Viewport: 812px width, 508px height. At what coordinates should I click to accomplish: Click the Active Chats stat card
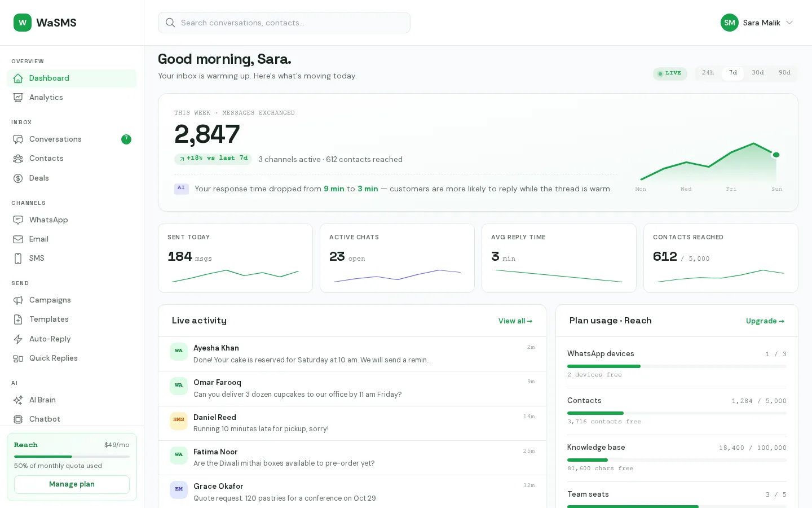(397, 258)
